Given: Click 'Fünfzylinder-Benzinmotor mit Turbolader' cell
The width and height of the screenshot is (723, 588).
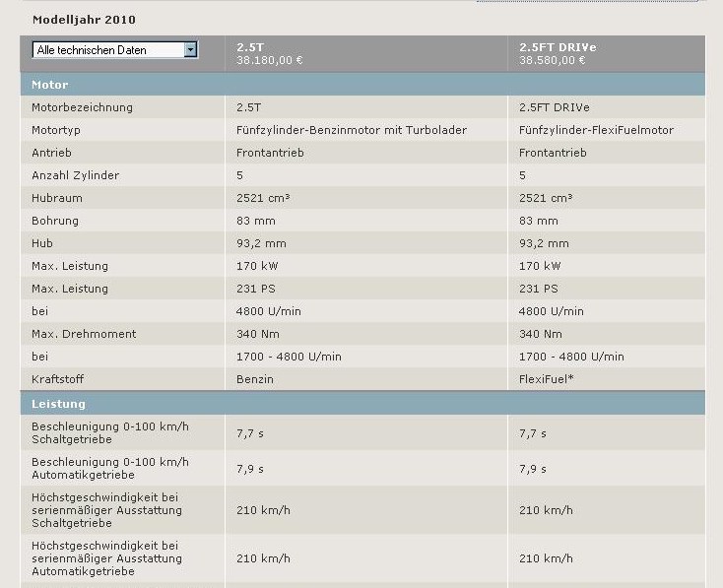Looking at the screenshot, I should pyautogui.click(x=352, y=130).
